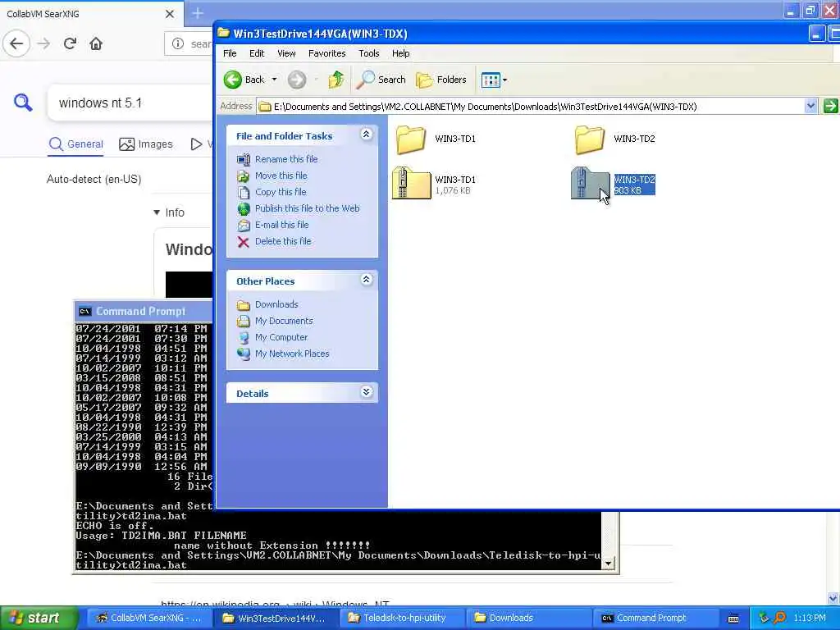Toggle the Folders pane button
The image size is (840, 630).
tap(441, 80)
